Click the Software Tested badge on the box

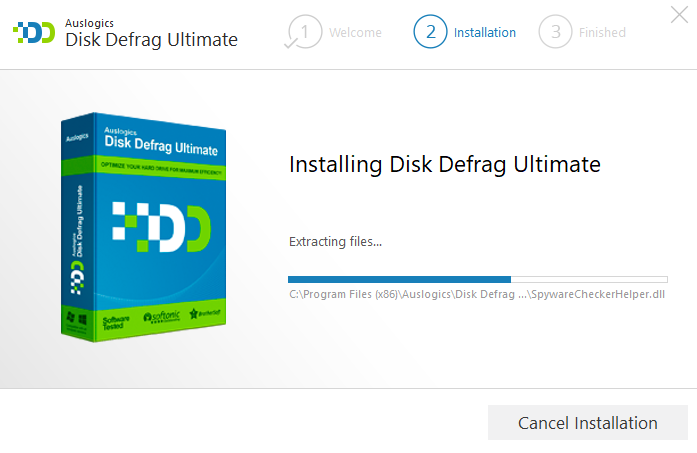(119, 323)
